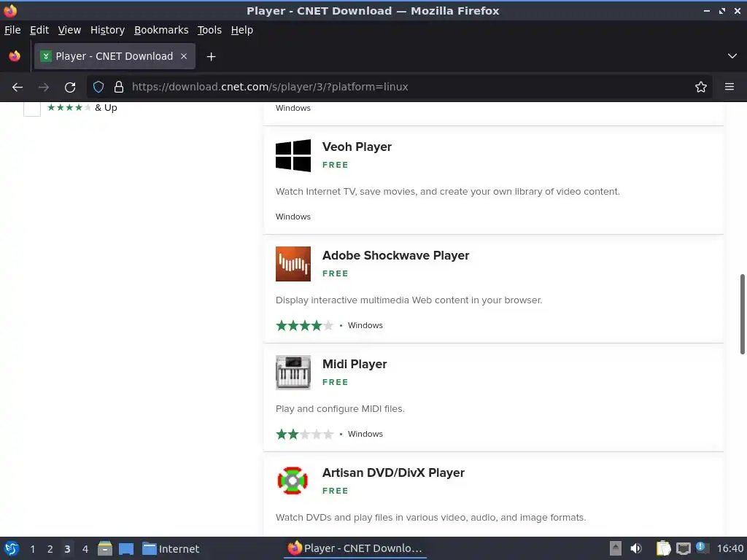Open the Tools menu
This screenshot has width=747, height=560.
coord(209,30)
